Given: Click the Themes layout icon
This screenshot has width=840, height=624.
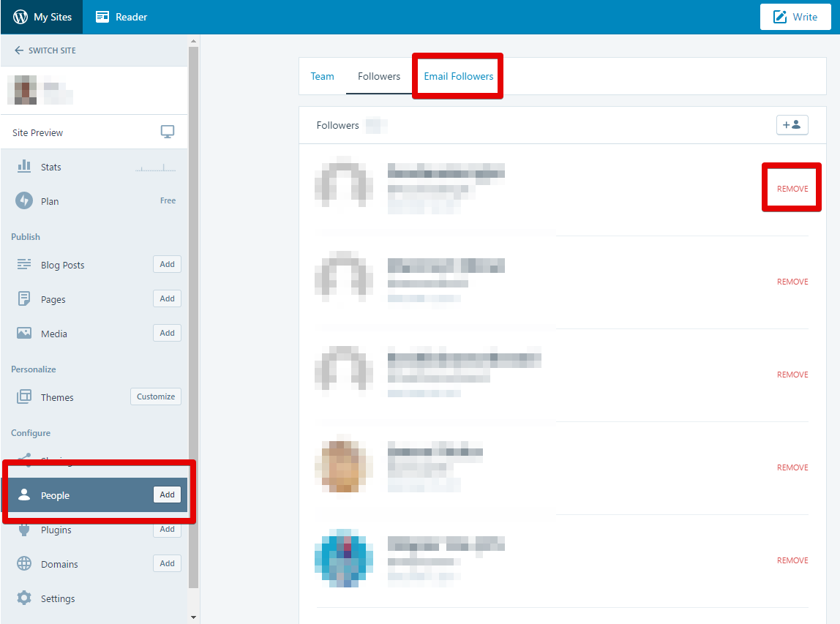Looking at the screenshot, I should point(24,397).
